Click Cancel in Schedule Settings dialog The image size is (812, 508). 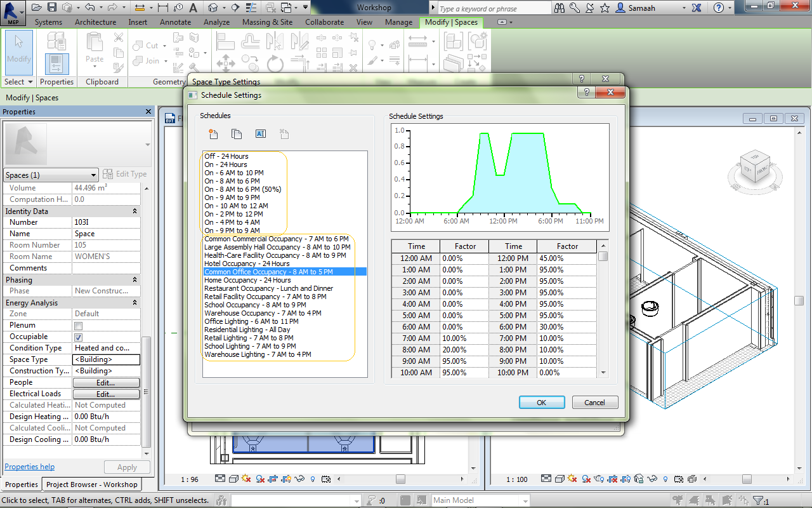point(594,403)
